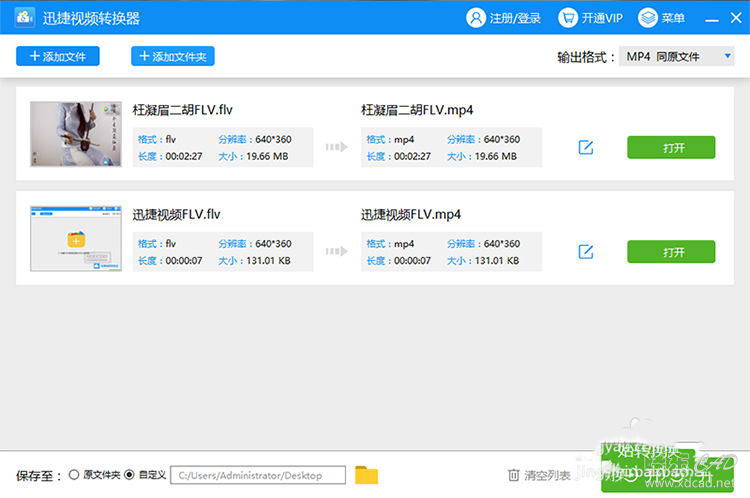Click the 输出格式 label
This screenshot has height=498, width=750.
pos(585,57)
